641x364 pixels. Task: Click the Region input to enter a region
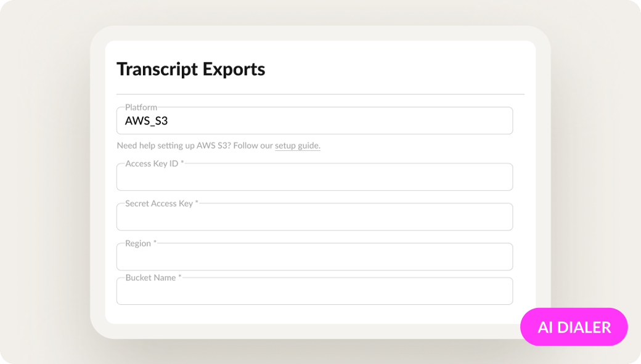tap(314, 257)
